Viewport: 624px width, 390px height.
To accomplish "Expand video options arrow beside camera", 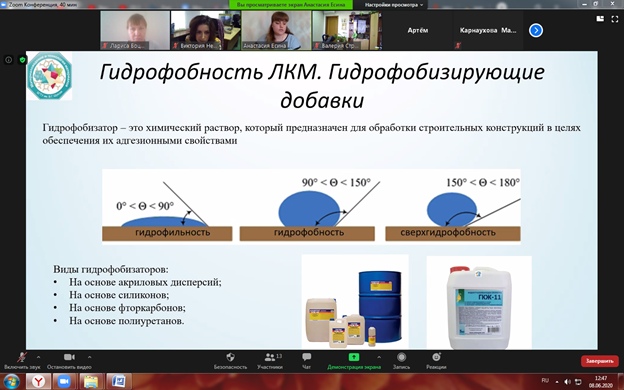I will click(90, 357).
